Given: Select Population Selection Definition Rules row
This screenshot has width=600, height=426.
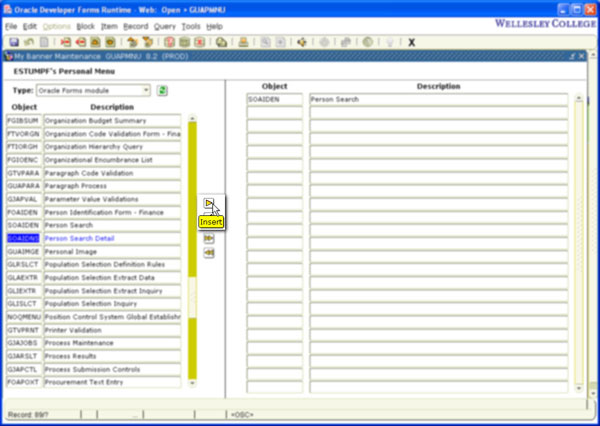Looking at the screenshot, I should (x=94, y=264).
